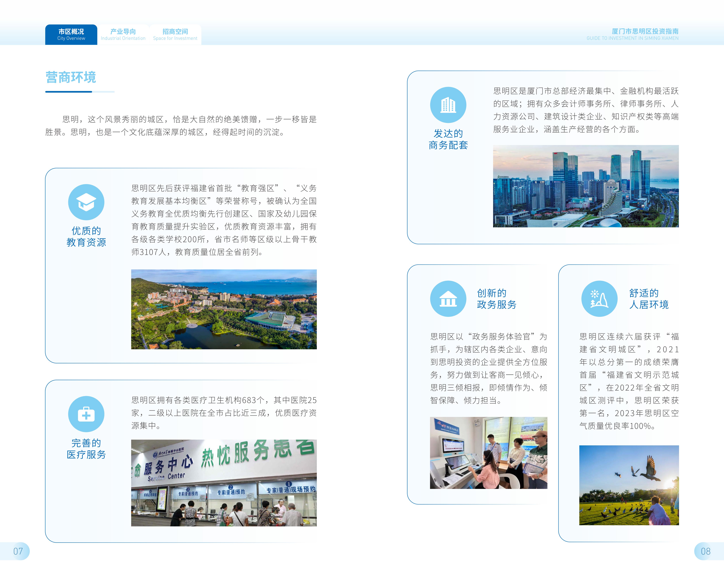The height and width of the screenshot is (588, 724).
Task: Click the 营商环境 section heading
Action: [71, 78]
